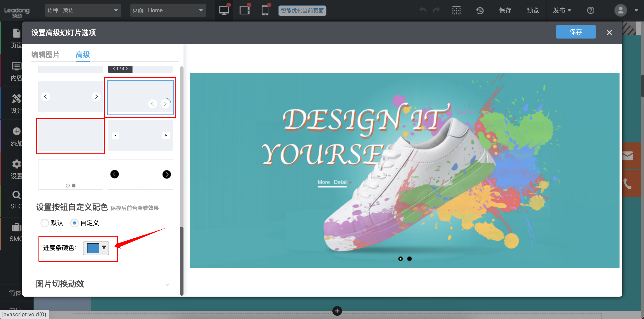Open the version history clock icon
The image size is (644, 319).
pos(480,10)
